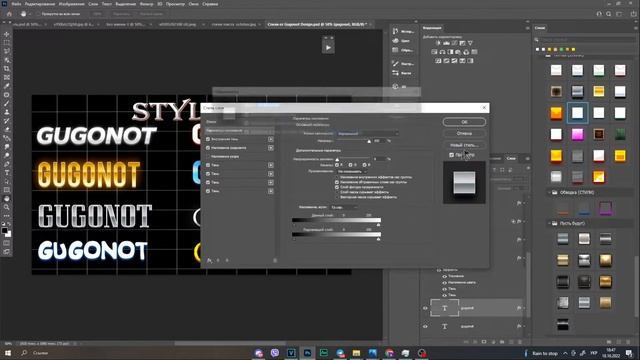640x360 pixels.
Task: Open the Filter menu
Action: click(x=146, y=4)
